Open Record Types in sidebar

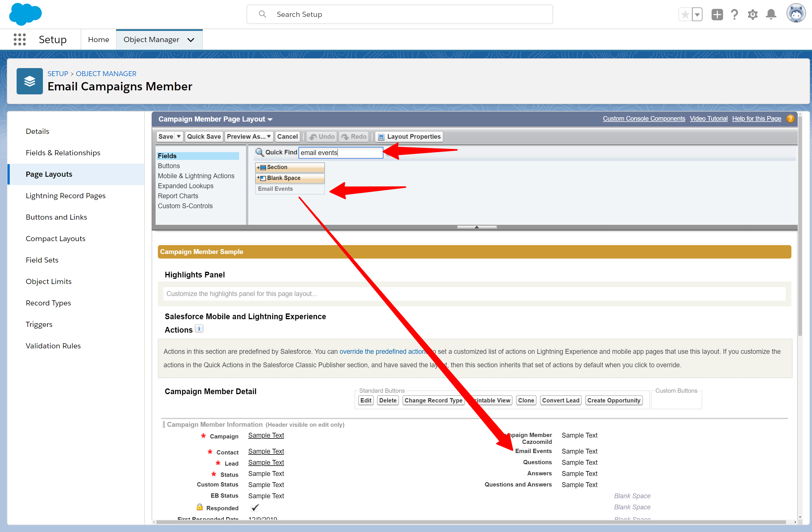tap(48, 303)
